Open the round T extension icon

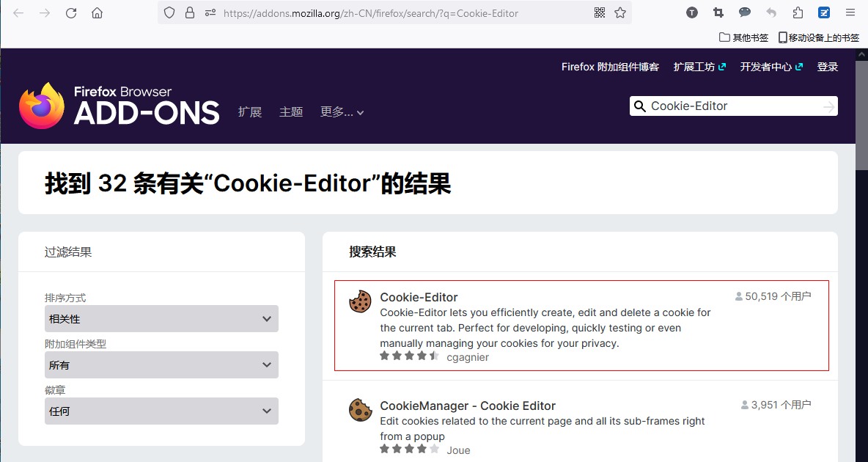[x=692, y=12]
